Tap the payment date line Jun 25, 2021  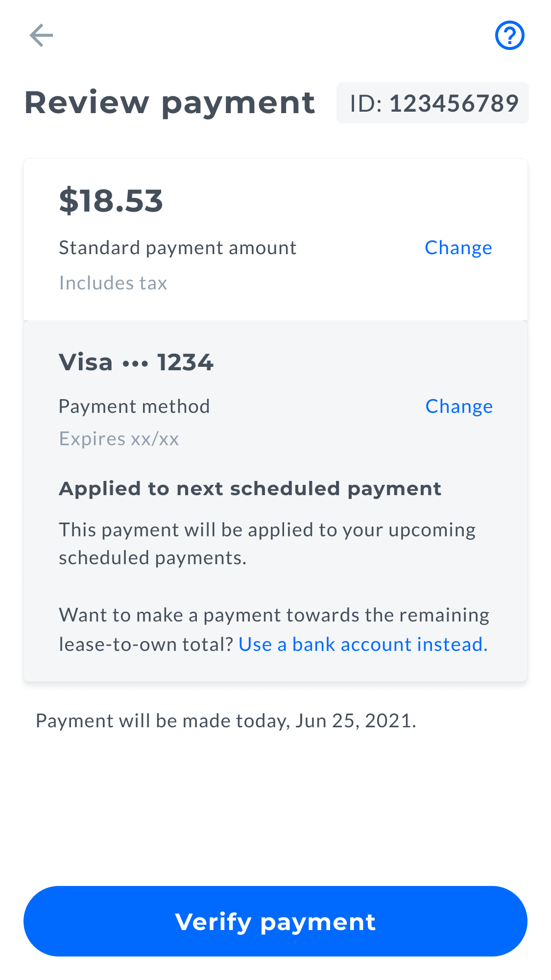(226, 721)
